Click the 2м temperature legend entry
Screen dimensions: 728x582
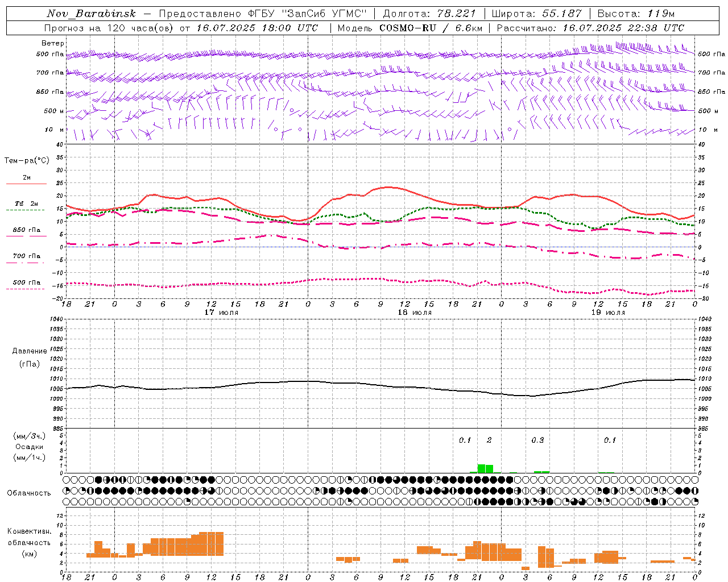click(27, 177)
